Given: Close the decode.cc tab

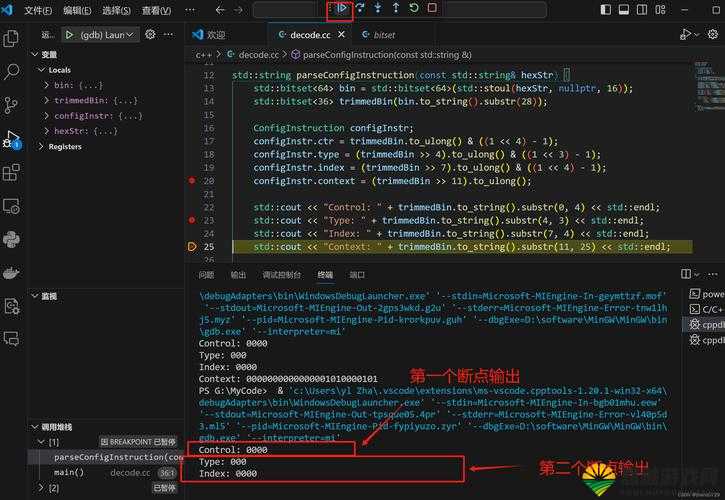Looking at the screenshot, I should [341, 35].
